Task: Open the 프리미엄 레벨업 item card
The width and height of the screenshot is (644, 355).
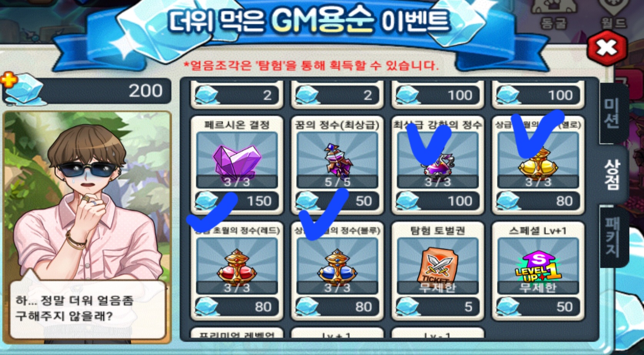Action: point(237,333)
